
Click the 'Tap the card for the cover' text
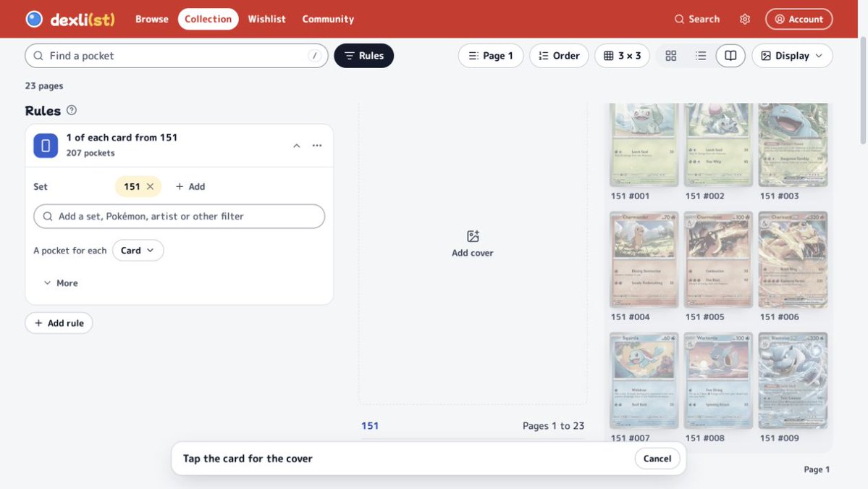248,459
